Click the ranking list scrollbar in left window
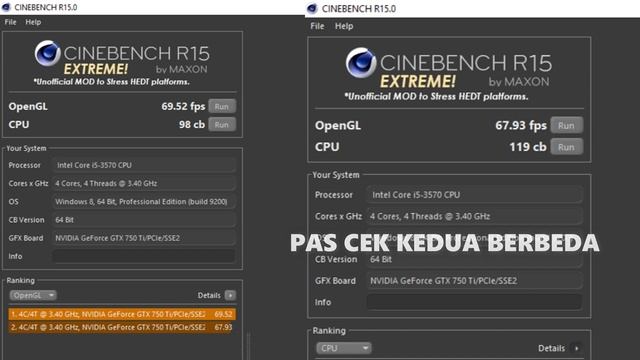Image resolution: width=640 pixels, height=360 pixels. 248,346
